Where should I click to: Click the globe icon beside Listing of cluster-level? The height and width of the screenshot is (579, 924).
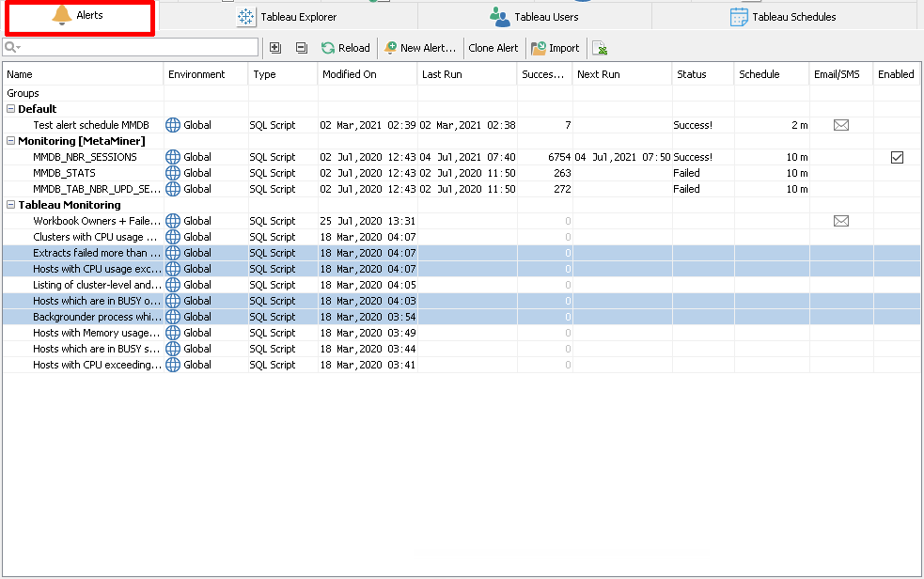coord(173,285)
